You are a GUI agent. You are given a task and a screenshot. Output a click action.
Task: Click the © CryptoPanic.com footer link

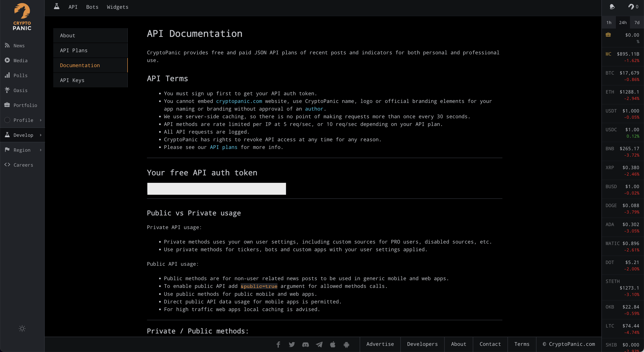[x=568, y=344]
